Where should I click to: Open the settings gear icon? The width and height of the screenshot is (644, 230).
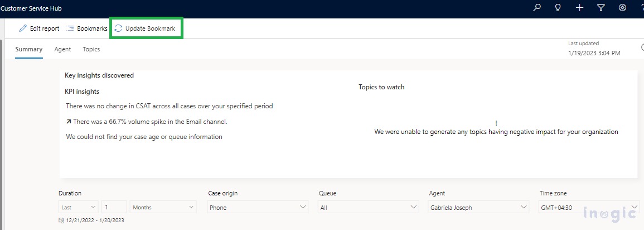point(622,8)
